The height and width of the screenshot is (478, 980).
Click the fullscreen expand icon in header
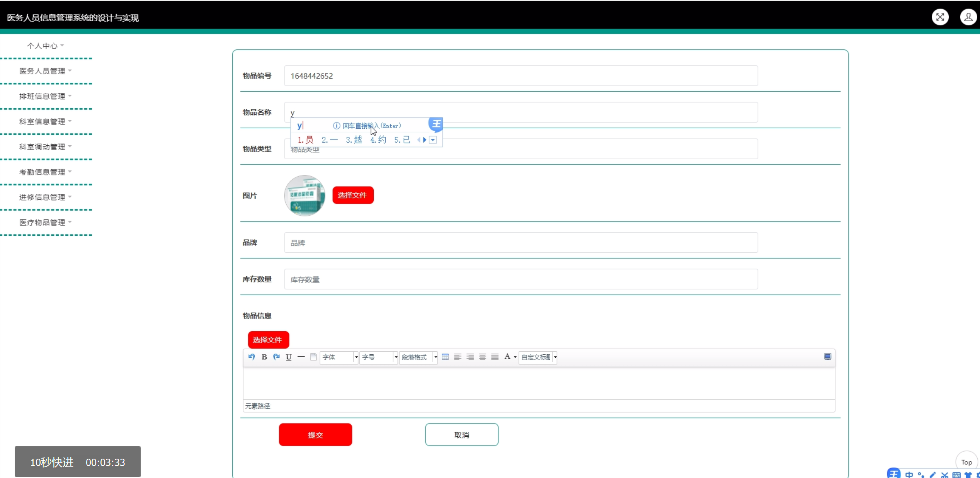click(940, 17)
